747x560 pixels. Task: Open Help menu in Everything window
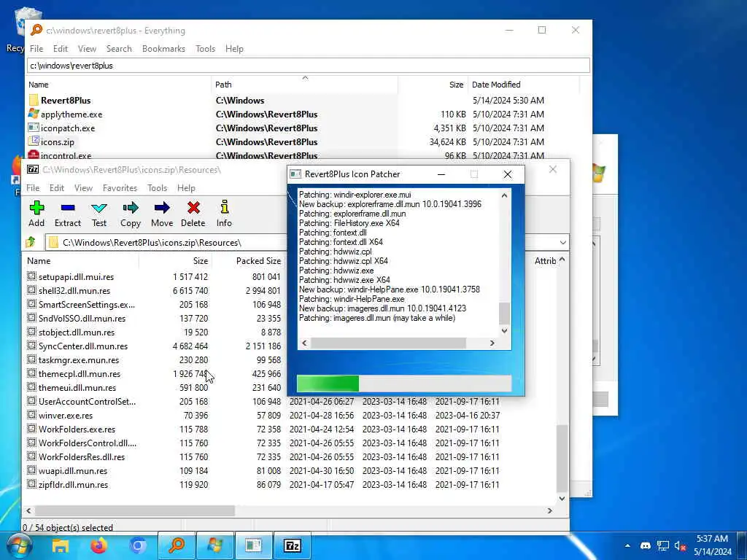(234, 49)
